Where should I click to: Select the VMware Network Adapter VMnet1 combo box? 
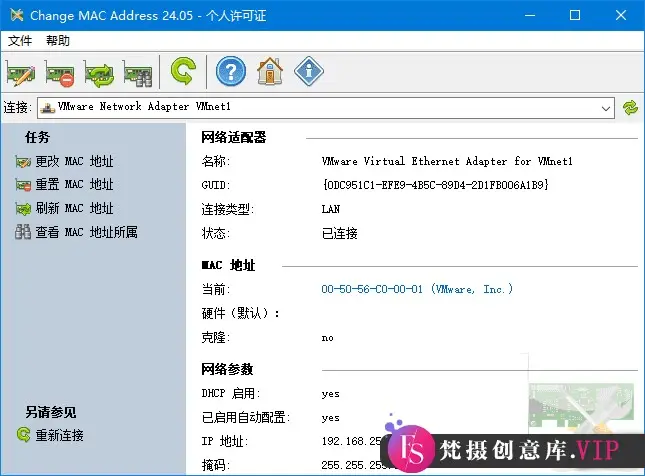click(326, 108)
